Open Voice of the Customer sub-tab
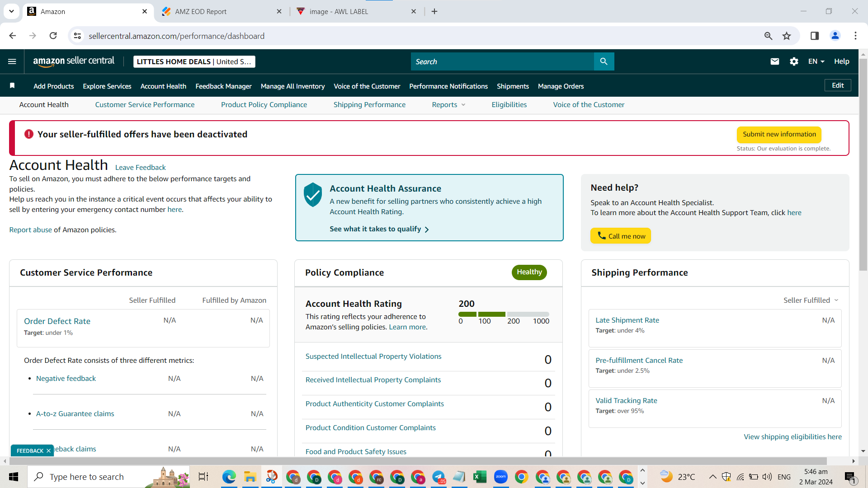Screen dimensions: 868x488 [589, 104]
